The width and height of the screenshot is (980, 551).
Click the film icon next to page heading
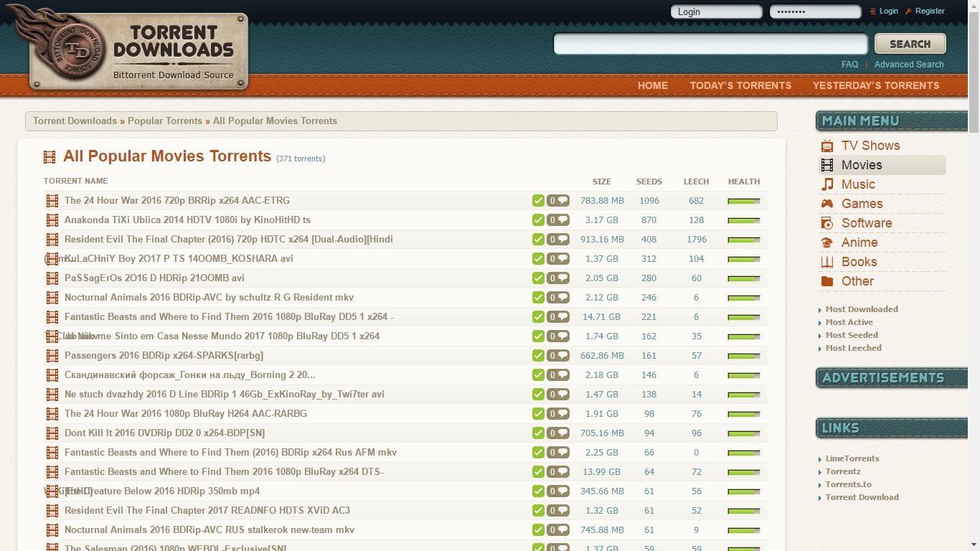pyautogui.click(x=50, y=157)
